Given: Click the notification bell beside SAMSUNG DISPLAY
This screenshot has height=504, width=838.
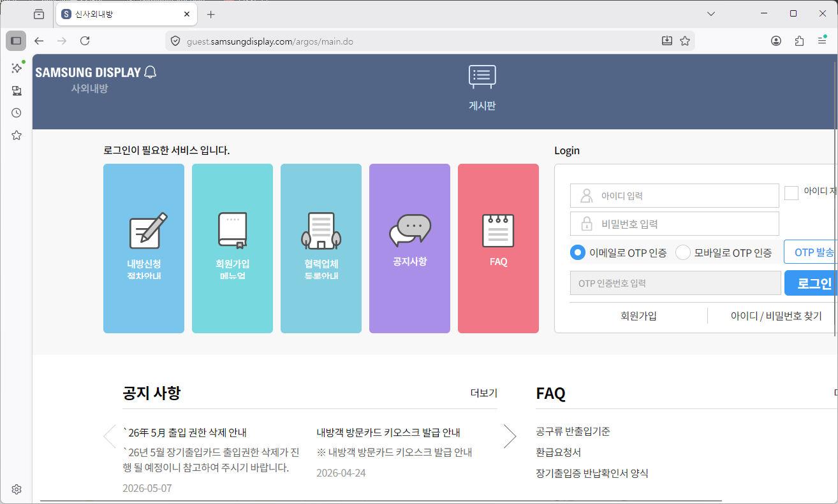Looking at the screenshot, I should (x=150, y=72).
